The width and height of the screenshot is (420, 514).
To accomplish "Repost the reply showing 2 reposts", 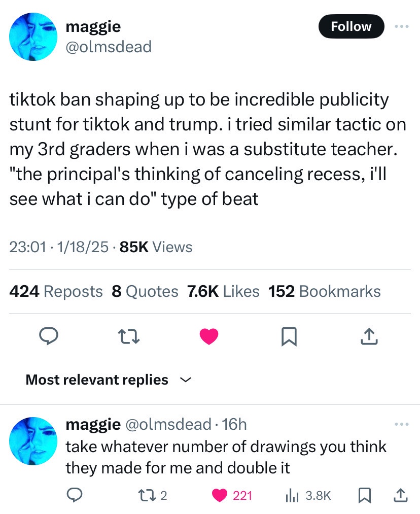I will 153,495.
